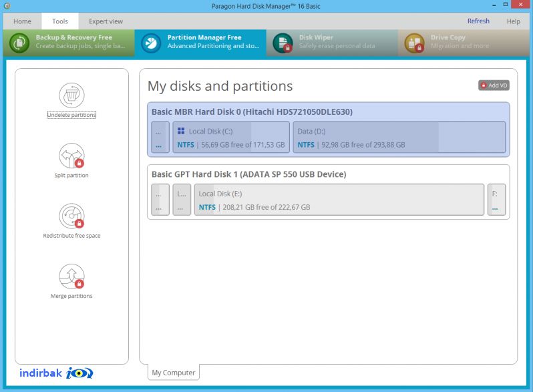Click the NTFS label on Data (D:)
The height and width of the screenshot is (392, 533).
[x=306, y=145]
